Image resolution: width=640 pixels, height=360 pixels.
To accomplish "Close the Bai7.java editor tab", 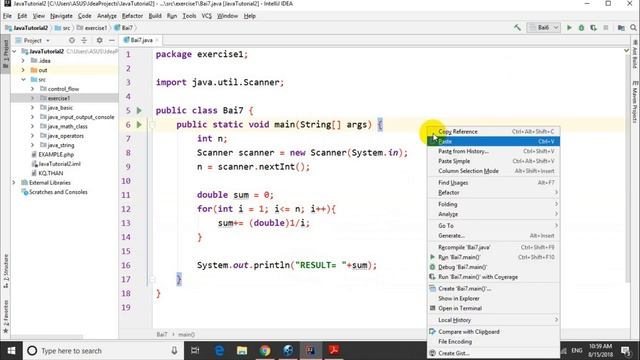I will click(x=157, y=40).
